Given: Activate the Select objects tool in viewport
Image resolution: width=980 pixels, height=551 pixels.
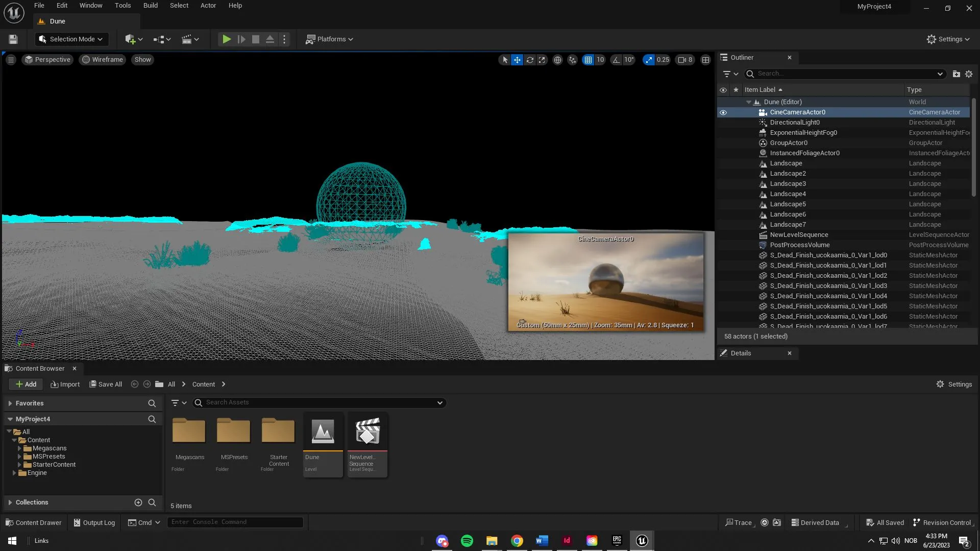Looking at the screenshot, I should (505, 60).
